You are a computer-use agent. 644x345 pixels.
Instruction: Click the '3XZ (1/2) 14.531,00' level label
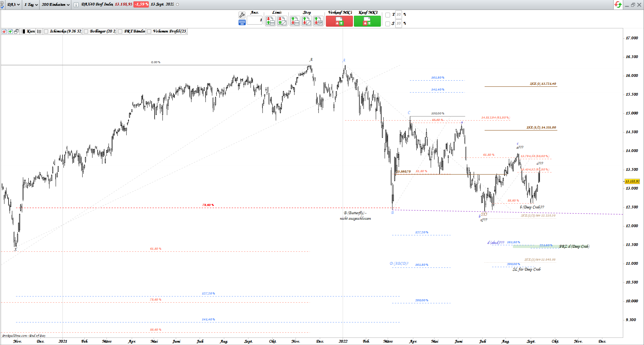coord(541,127)
